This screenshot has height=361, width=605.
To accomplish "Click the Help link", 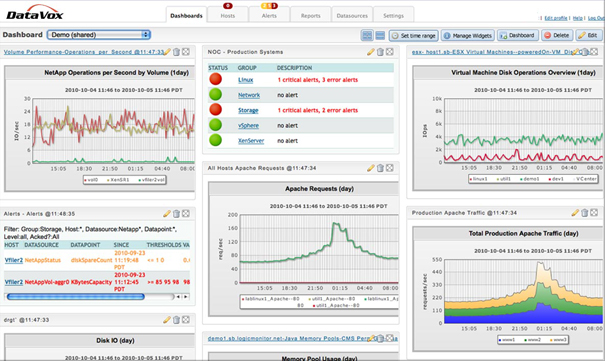I will point(578,18).
